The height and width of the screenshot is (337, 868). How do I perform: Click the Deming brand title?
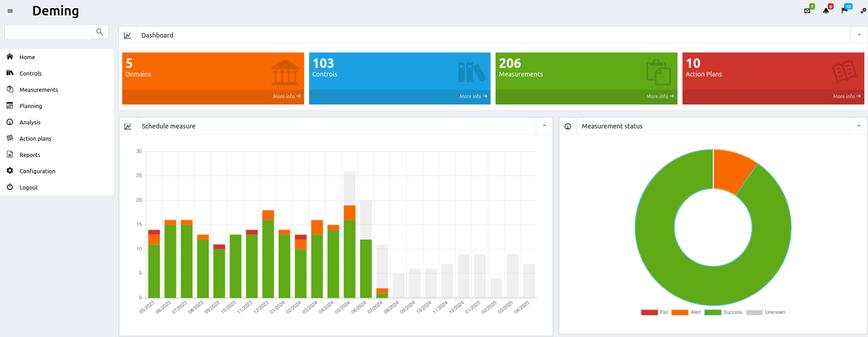click(56, 11)
